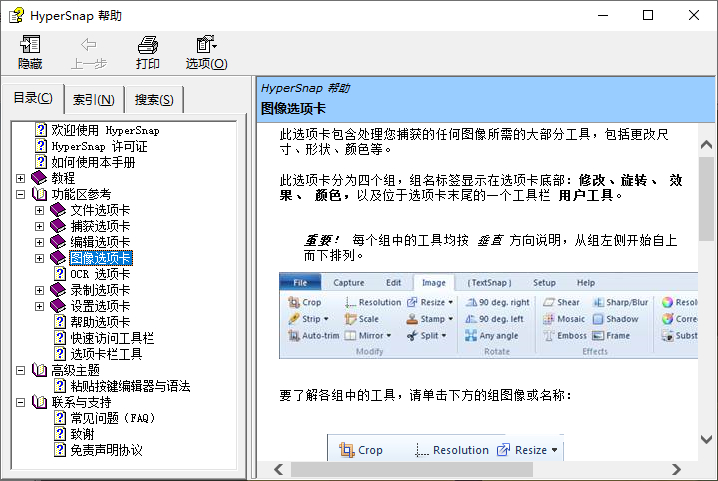Click the OCR 选项卡 question-mark icon
Viewport: 718px width, 481px height.
point(60,274)
